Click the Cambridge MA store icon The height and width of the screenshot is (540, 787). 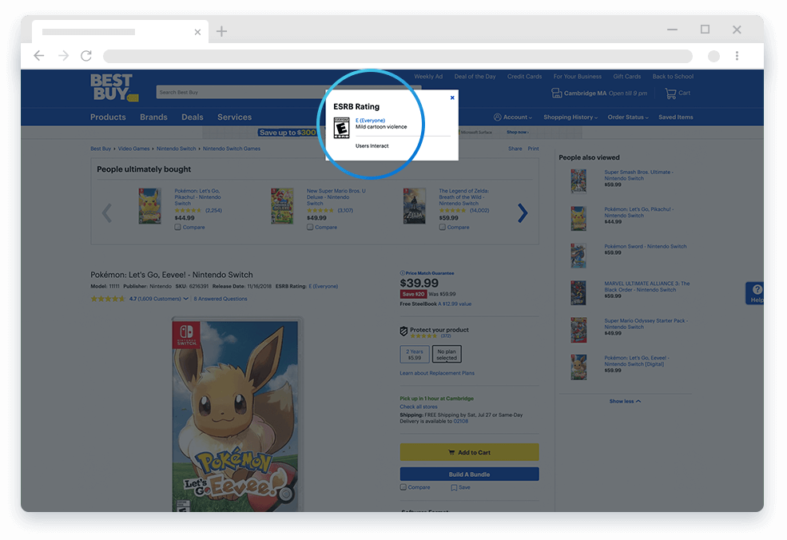coord(556,93)
